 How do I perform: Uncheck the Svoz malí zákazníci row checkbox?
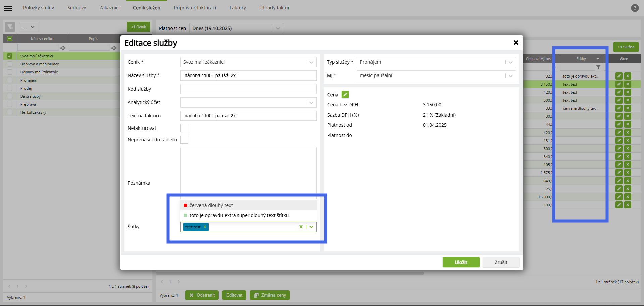10,56
